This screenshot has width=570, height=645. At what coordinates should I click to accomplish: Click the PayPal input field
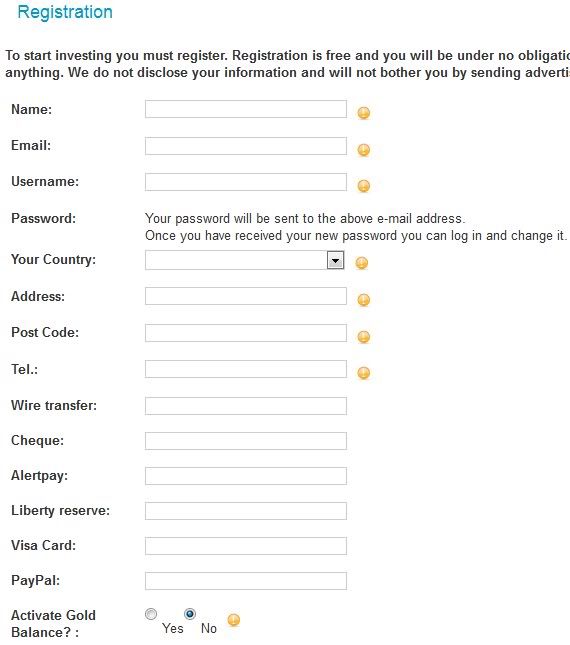tap(246, 581)
